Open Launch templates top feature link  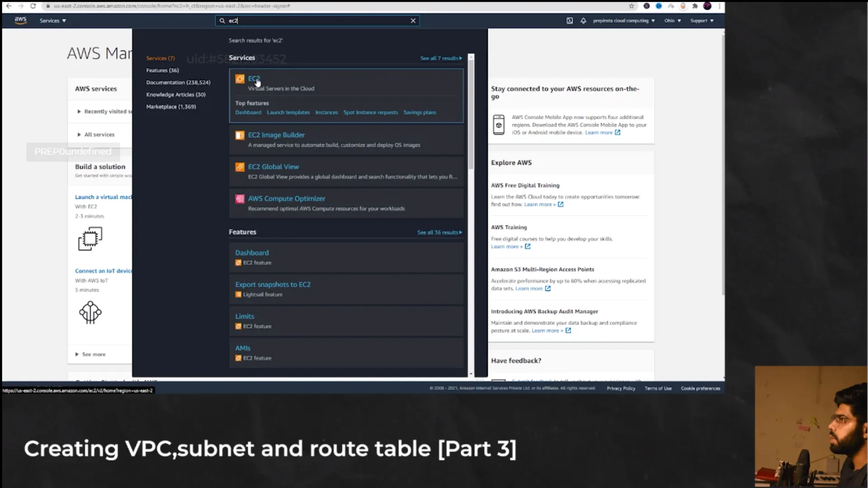pos(288,113)
